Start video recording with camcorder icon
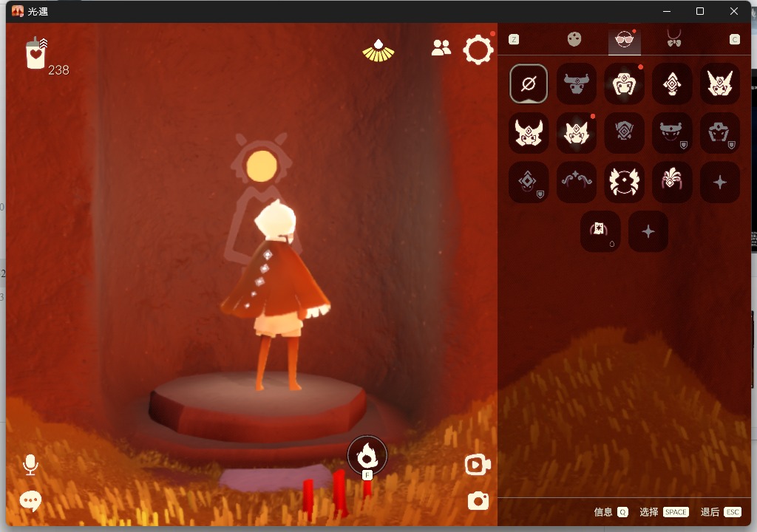 (478, 465)
